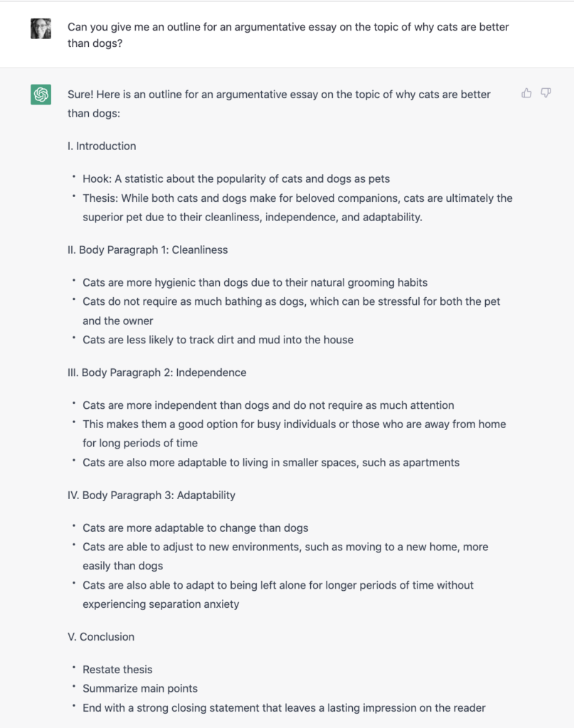This screenshot has width=574, height=728.
Task: Click "II. Body Paragraph 1: Cleanliness" heading
Action: tap(147, 250)
